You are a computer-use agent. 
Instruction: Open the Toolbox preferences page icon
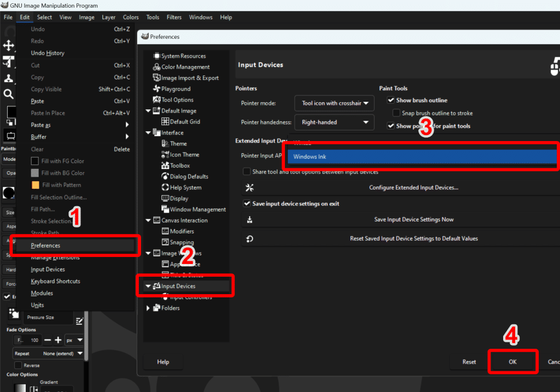pyautogui.click(x=165, y=166)
